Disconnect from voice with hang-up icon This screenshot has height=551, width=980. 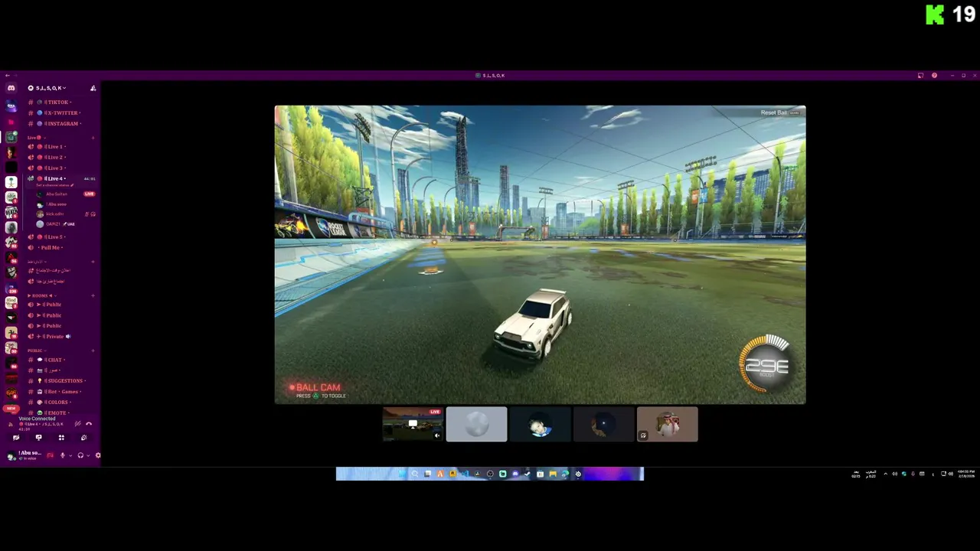89,423
